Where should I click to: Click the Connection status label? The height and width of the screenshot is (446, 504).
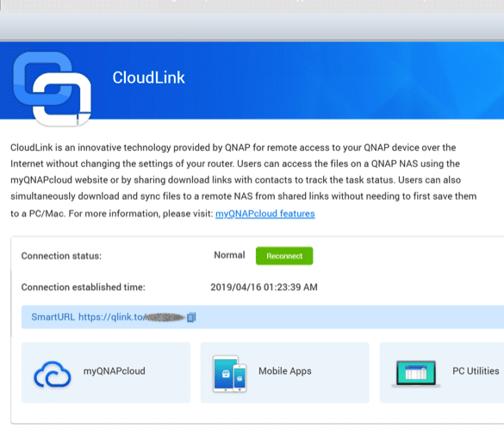click(x=61, y=256)
